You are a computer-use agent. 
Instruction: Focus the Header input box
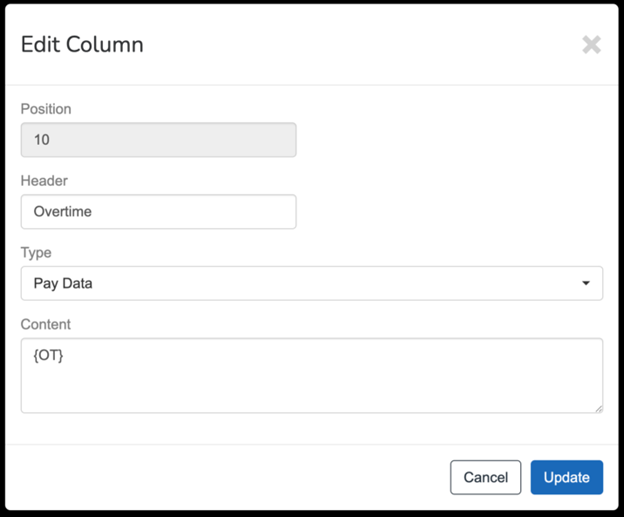[158, 212]
